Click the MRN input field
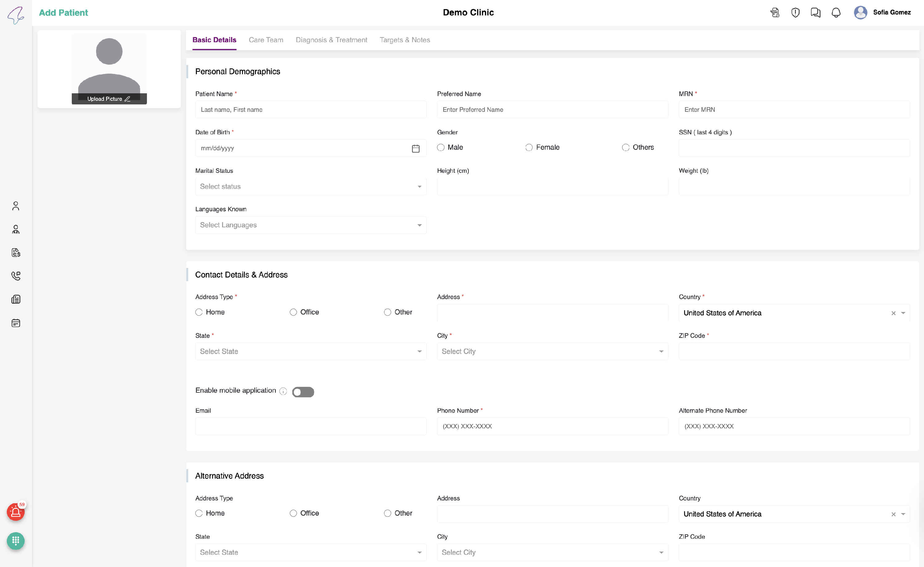 pos(794,110)
